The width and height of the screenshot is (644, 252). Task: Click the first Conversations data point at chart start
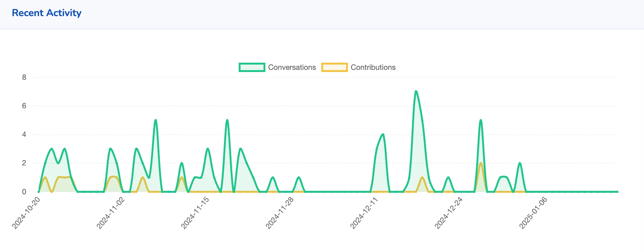click(x=39, y=192)
